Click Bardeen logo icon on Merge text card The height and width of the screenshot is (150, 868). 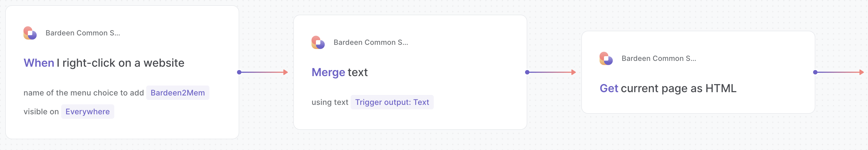318,43
